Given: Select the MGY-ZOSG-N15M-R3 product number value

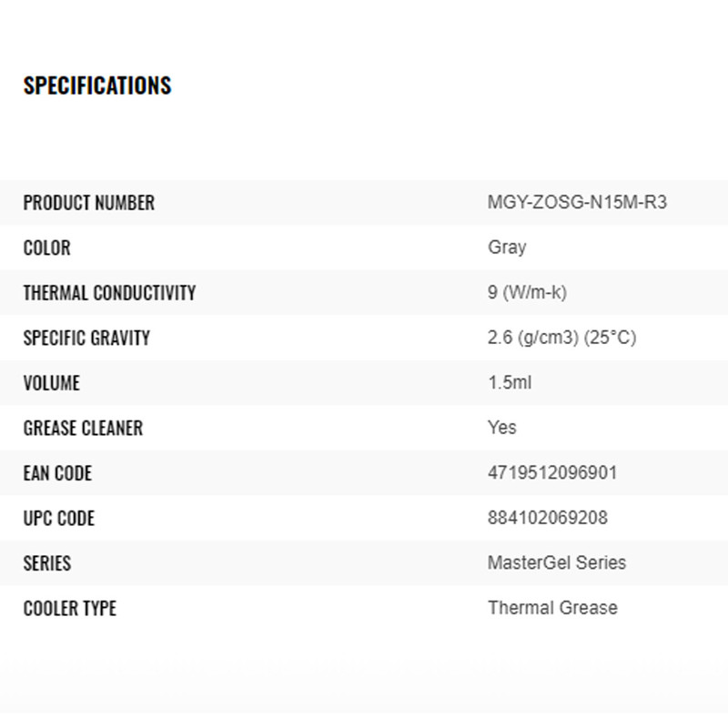Looking at the screenshot, I should [x=577, y=202].
